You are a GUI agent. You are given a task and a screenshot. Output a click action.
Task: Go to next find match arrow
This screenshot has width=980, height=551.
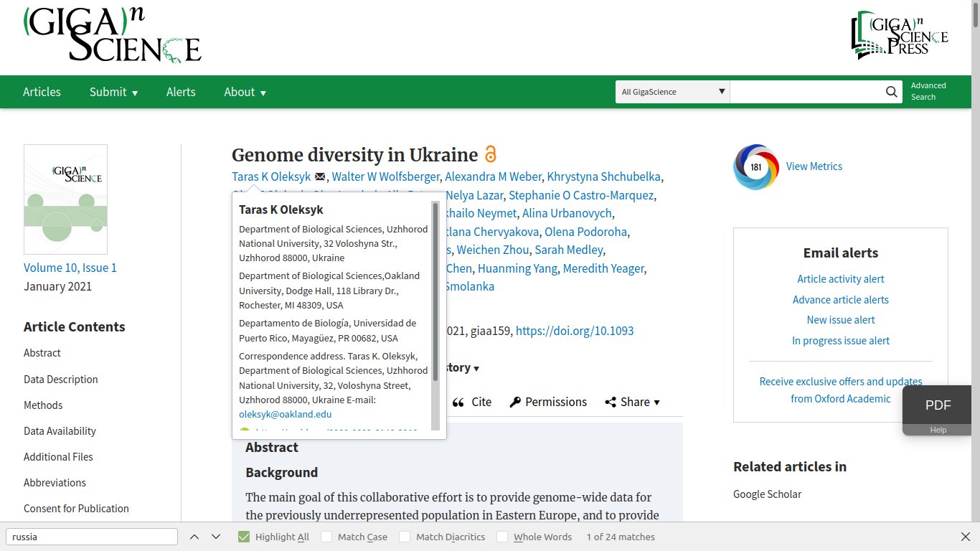tap(216, 537)
